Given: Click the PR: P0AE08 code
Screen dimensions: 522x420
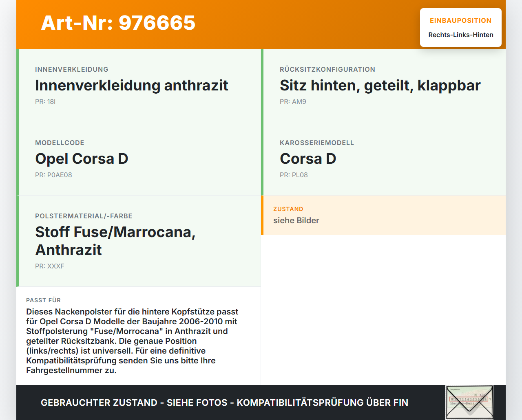Looking at the screenshot, I should [x=53, y=175].
